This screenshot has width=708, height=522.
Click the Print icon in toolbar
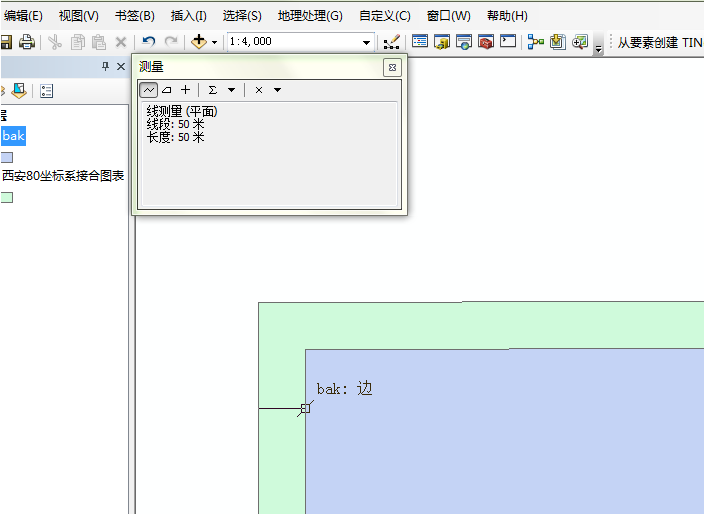pyautogui.click(x=27, y=42)
